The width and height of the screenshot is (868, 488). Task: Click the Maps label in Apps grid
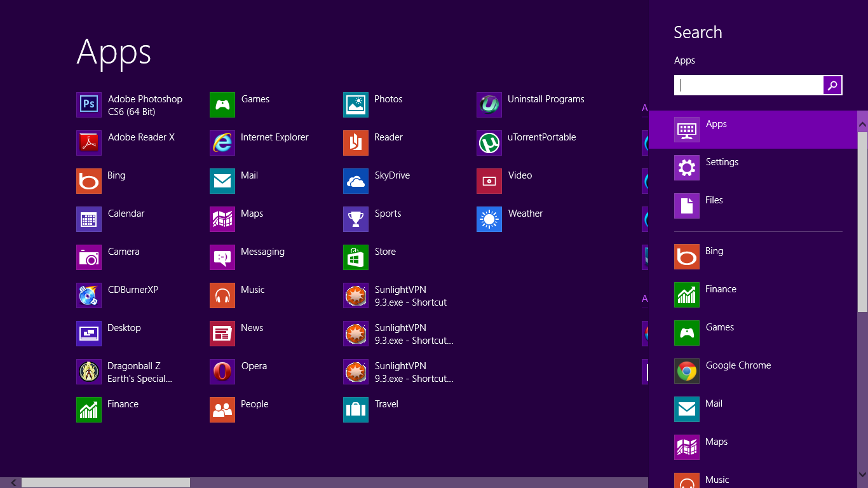(x=252, y=213)
